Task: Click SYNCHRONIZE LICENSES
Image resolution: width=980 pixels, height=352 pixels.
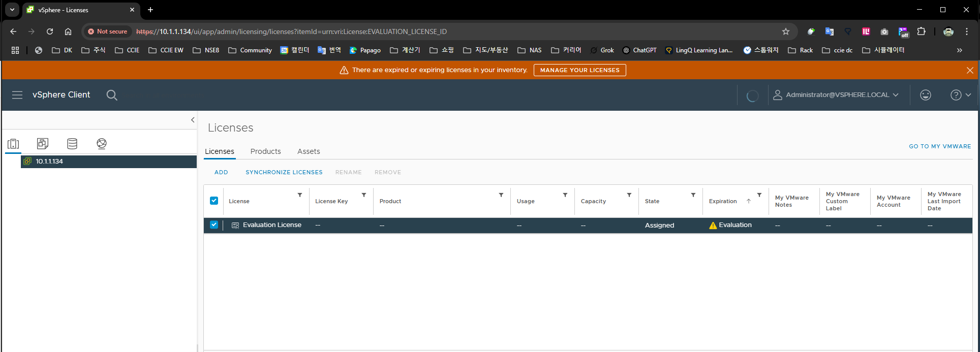Action: [x=284, y=172]
